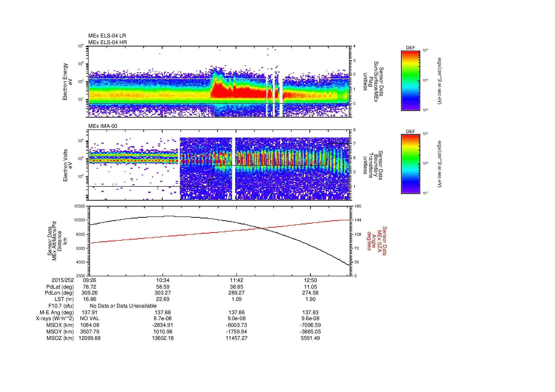
Task: Click the PdLat value '38.85'
Action: [x=236, y=287]
